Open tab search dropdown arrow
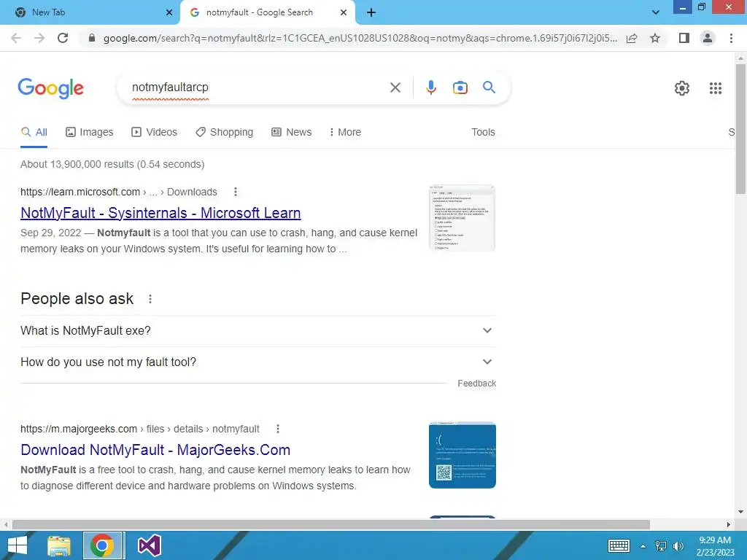The width and height of the screenshot is (747, 560). click(x=656, y=13)
